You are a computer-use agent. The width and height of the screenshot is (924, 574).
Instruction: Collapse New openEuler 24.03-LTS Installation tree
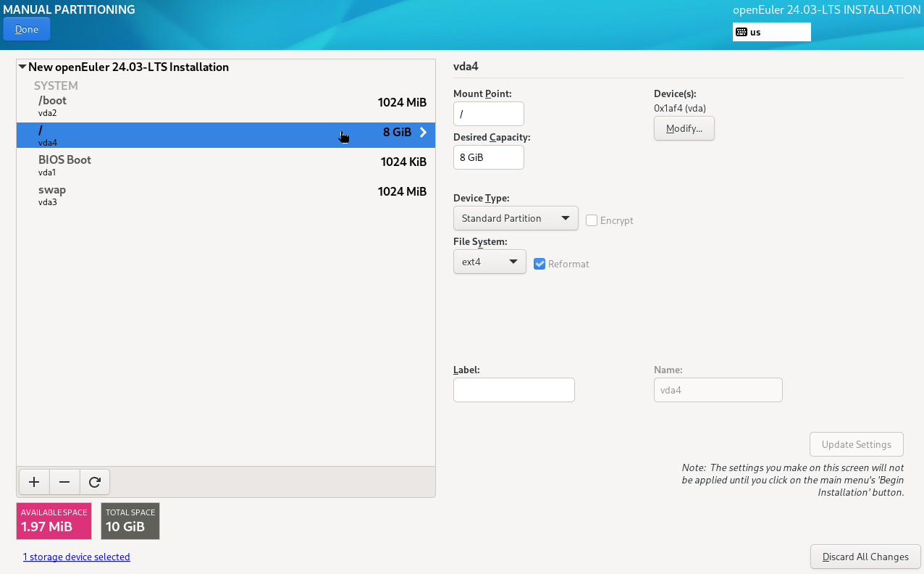[x=22, y=67]
